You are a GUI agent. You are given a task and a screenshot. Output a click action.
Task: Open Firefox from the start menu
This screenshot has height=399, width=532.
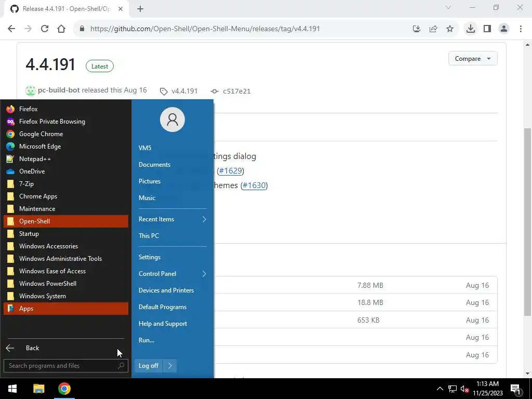66,109
